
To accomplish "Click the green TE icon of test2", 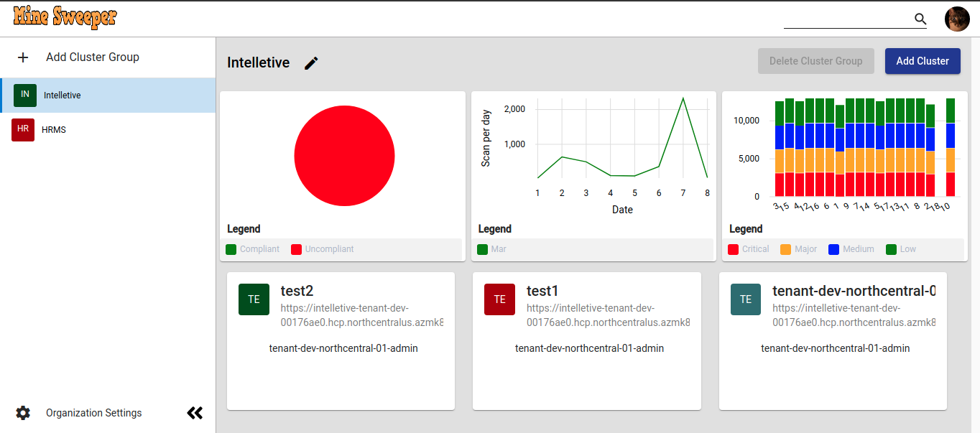I will coord(254,299).
